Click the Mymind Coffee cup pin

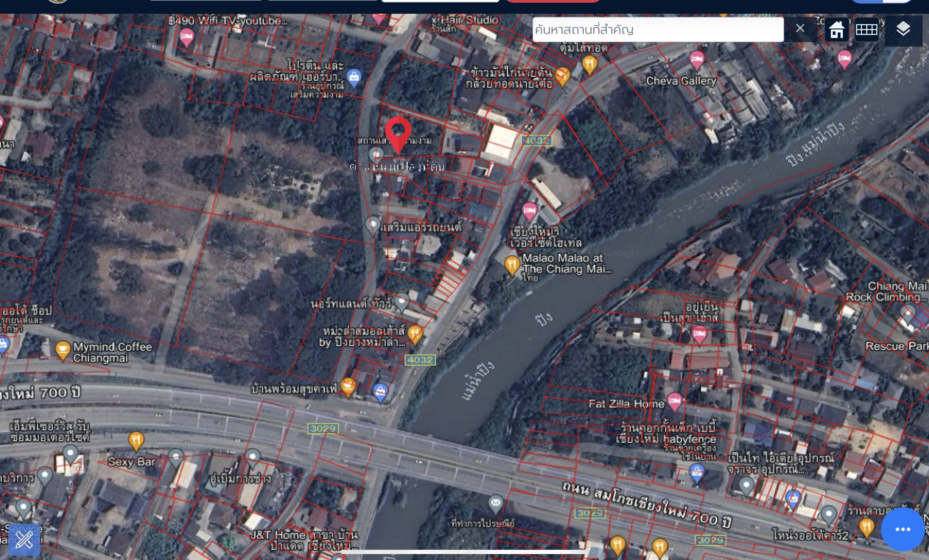pyautogui.click(x=63, y=350)
